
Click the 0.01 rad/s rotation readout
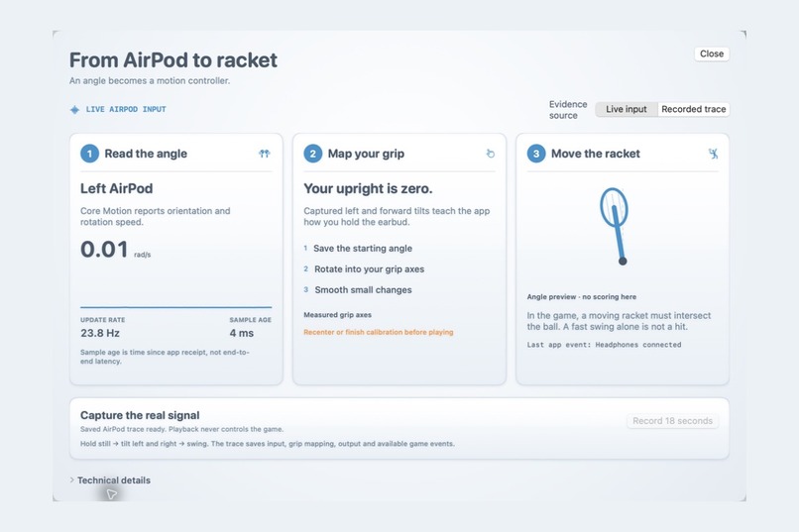point(116,250)
